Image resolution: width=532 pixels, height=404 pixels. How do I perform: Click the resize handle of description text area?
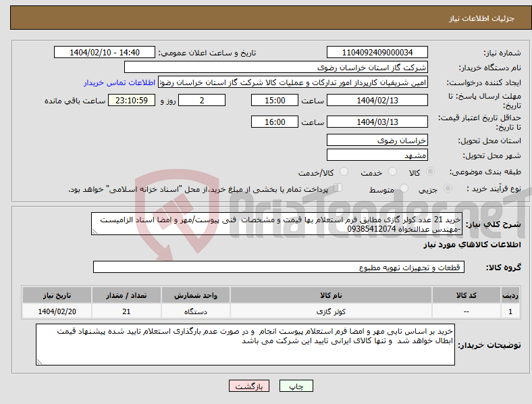pos(95,232)
